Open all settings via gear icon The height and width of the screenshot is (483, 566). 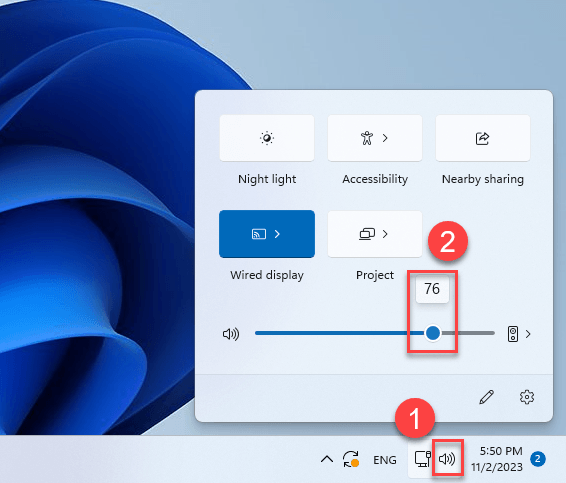(527, 397)
